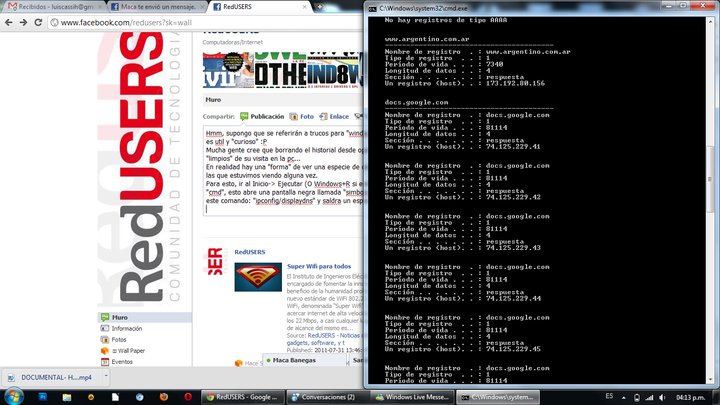This screenshot has height=405, width=720.
Task: Choose Enlace share option
Action: point(334,117)
